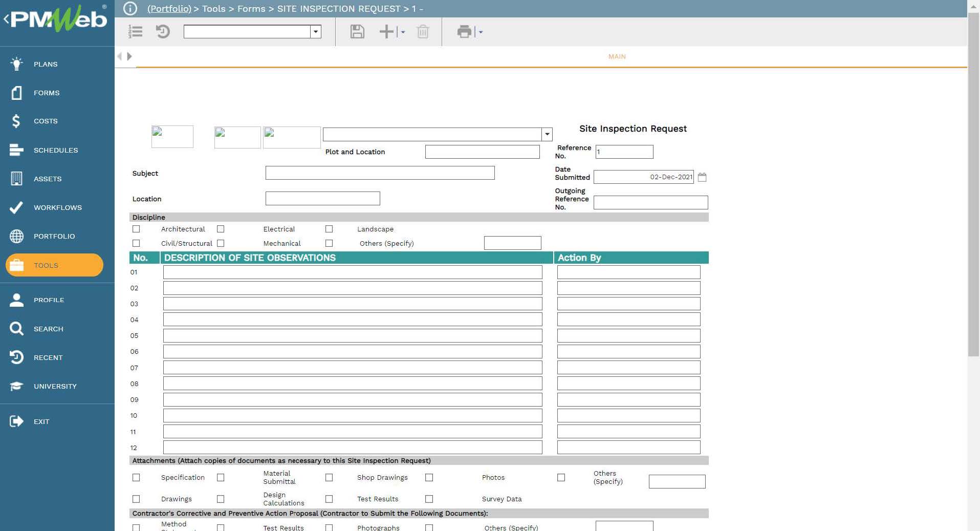Check the Others (Specify) discipline checkbox
This screenshot has width=980, height=531.
point(329,243)
